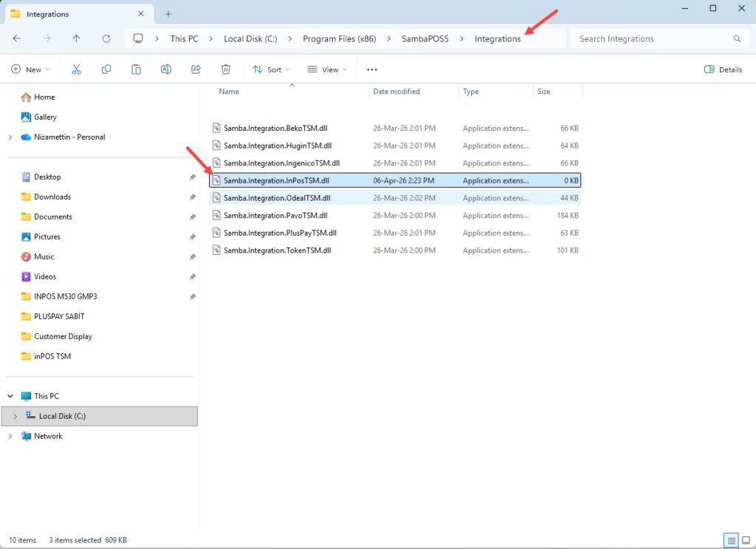Click the Delete trash icon
756x549 pixels.
click(x=226, y=69)
